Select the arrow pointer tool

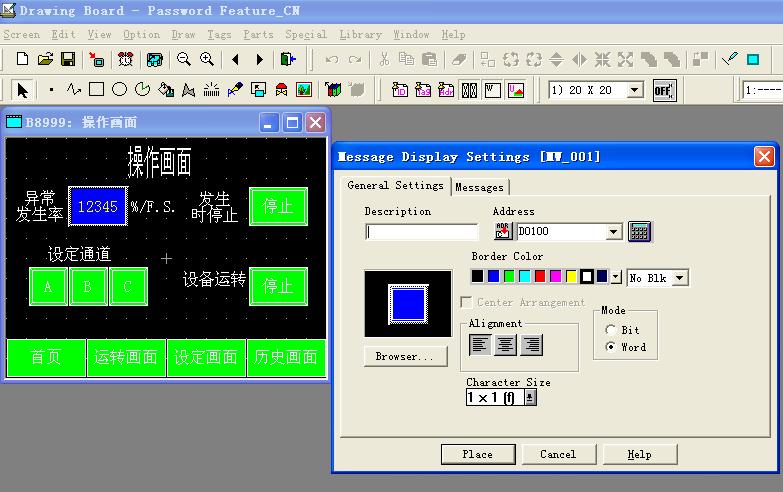pos(23,90)
